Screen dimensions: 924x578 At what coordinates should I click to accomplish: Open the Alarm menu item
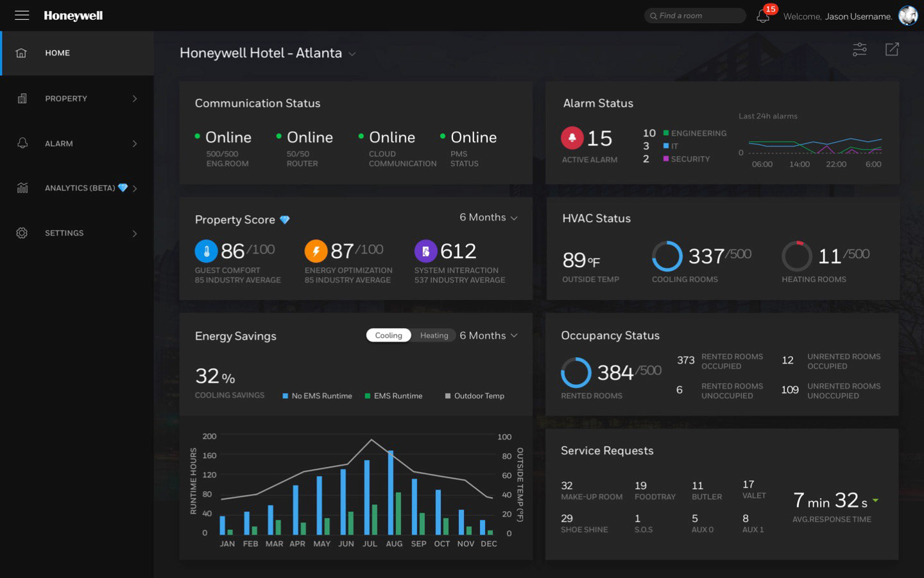coord(77,143)
